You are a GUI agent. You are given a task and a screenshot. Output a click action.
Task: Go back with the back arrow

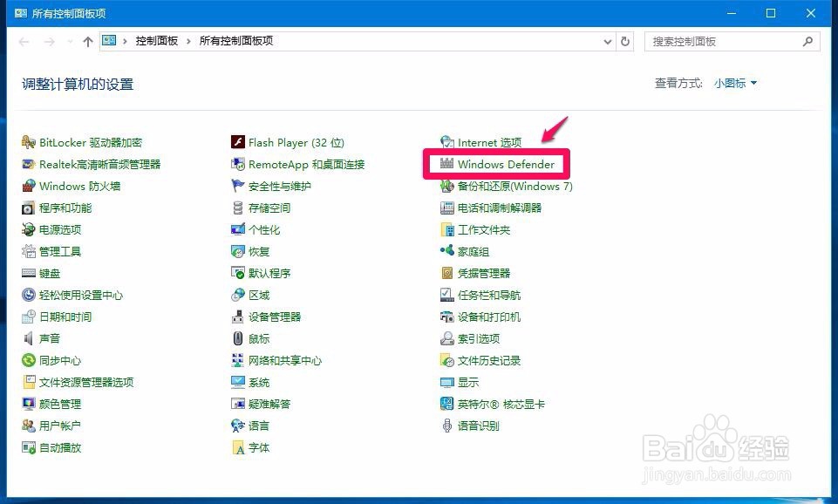click(x=24, y=42)
